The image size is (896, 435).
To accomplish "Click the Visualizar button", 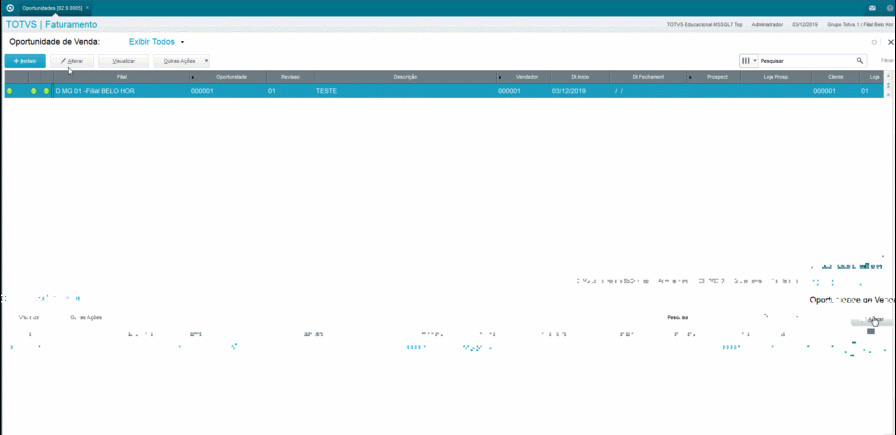I will [123, 61].
